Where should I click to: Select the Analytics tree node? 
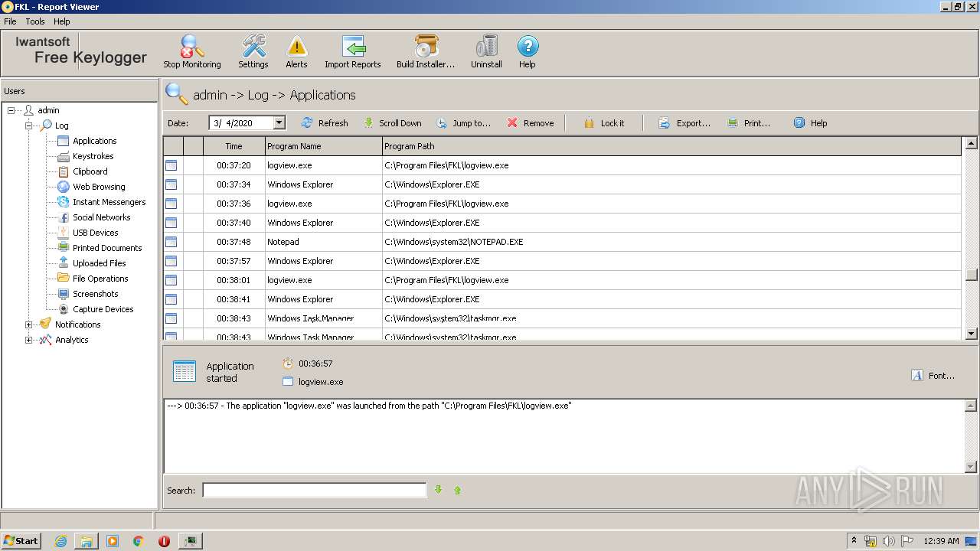[71, 340]
